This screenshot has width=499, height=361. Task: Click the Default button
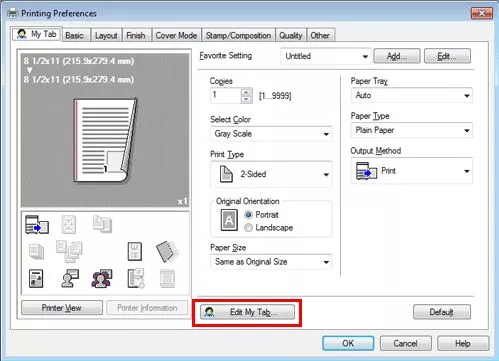(x=442, y=312)
